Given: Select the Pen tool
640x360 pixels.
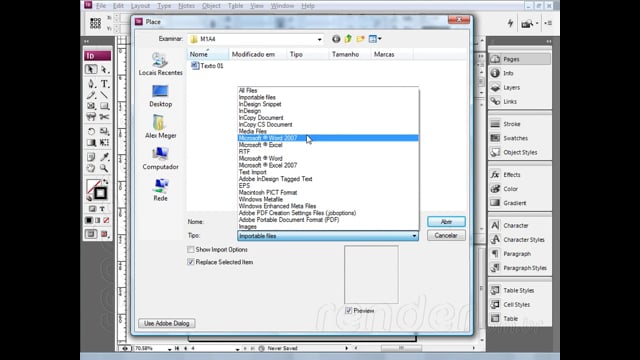Looking at the screenshot, I should coord(91,84).
